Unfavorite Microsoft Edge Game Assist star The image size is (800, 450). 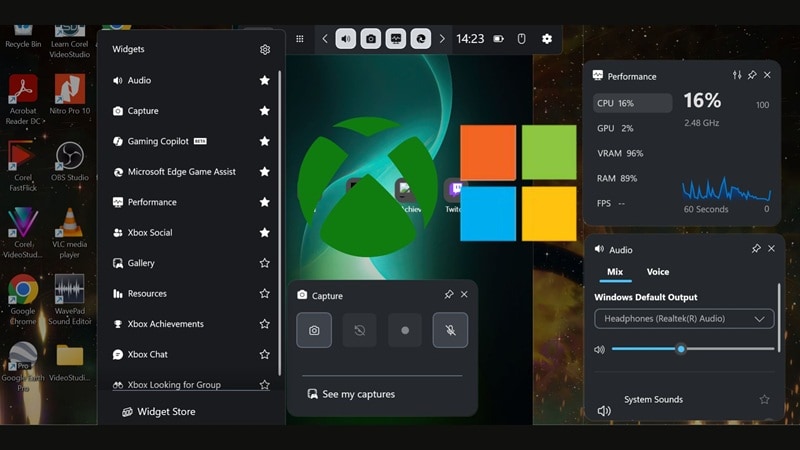(264, 172)
